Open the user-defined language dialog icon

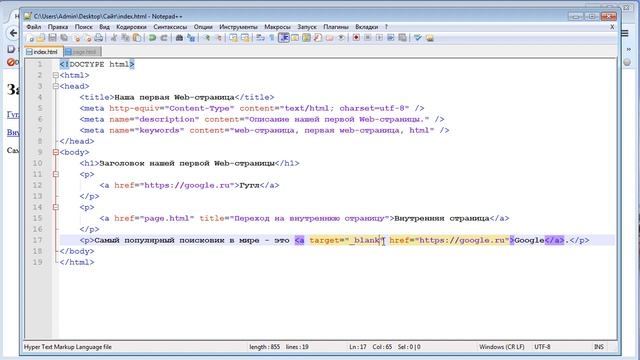(294, 38)
